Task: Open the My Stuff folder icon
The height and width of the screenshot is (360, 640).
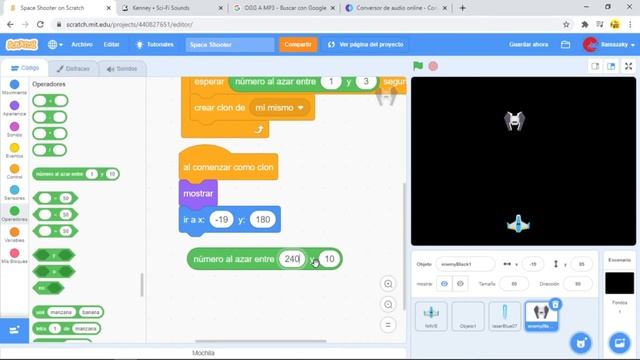Action: pos(565,44)
